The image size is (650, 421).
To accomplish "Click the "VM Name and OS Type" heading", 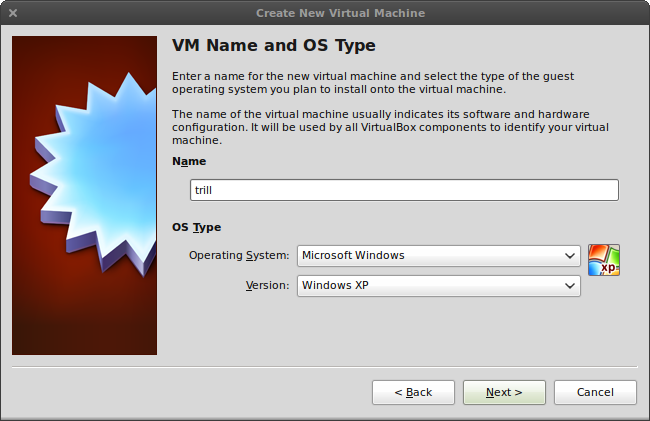I will tap(274, 46).
